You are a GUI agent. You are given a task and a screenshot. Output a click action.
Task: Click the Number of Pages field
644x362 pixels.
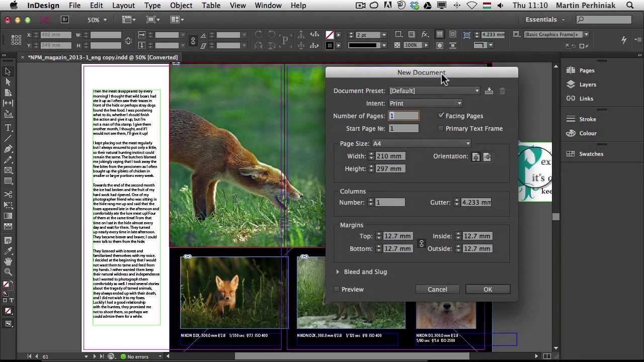(x=404, y=116)
